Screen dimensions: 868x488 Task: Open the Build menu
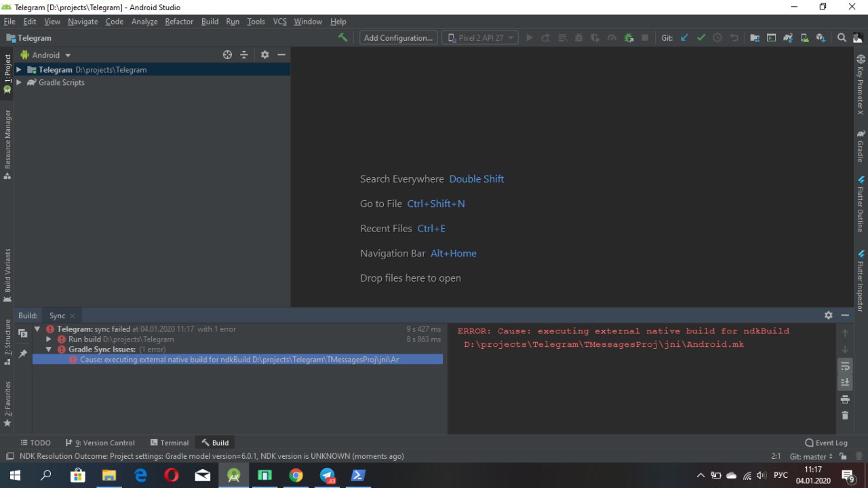pyautogui.click(x=210, y=22)
